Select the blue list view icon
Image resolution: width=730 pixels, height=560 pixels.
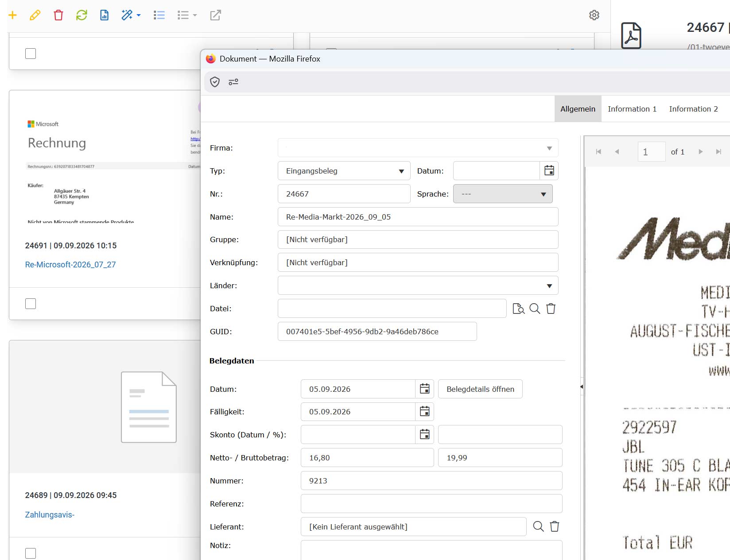point(159,15)
